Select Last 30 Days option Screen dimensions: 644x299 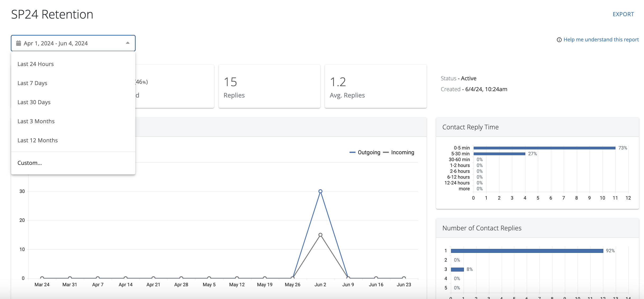click(34, 102)
